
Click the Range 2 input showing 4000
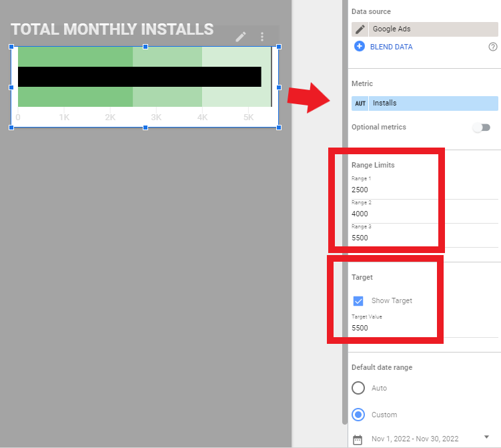tap(394, 214)
